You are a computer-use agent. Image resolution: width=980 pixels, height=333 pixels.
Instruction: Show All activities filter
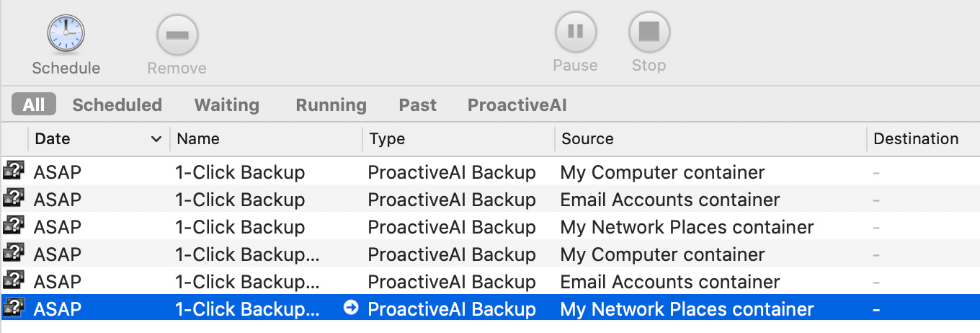pos(34,105)
